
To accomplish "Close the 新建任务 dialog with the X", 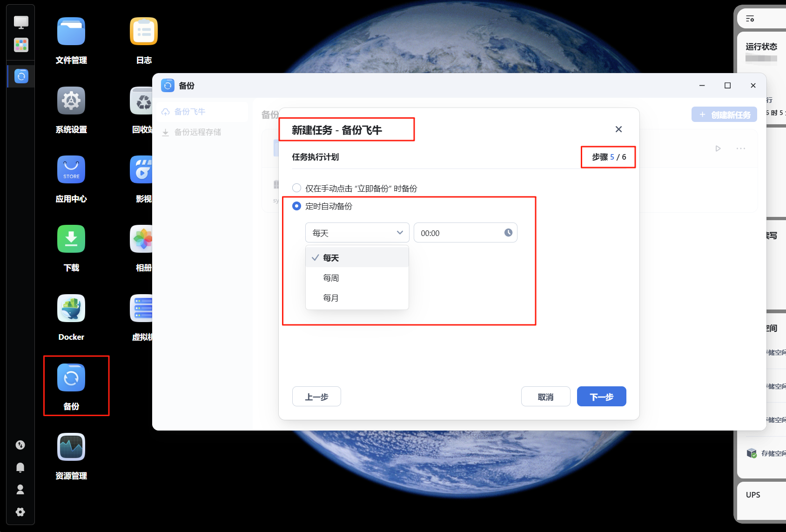I will [618, 129].
